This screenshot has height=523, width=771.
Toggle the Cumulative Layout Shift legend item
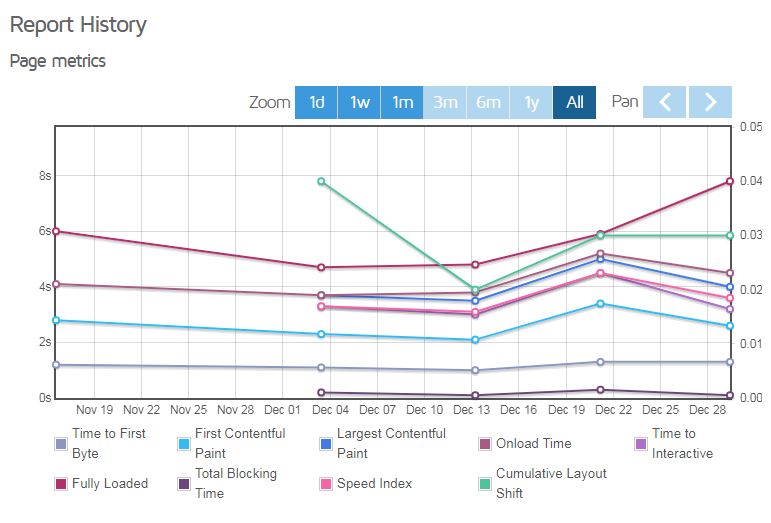542,483
